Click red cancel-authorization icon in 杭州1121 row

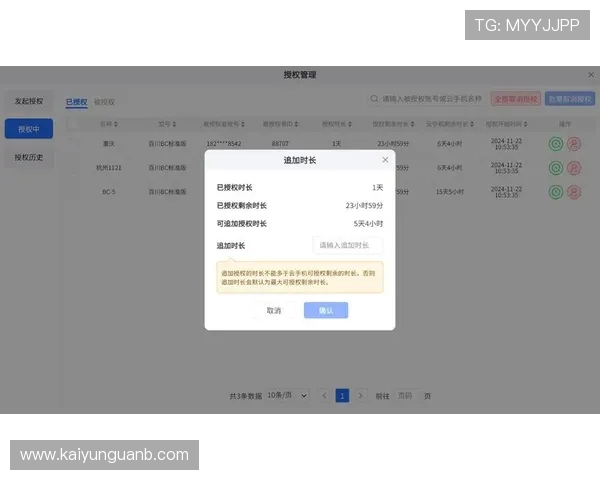point(574,168)
